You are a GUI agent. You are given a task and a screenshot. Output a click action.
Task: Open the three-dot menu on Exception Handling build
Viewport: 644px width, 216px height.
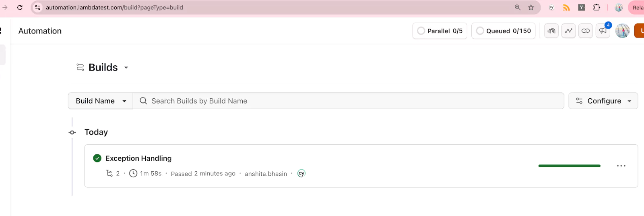621,166
